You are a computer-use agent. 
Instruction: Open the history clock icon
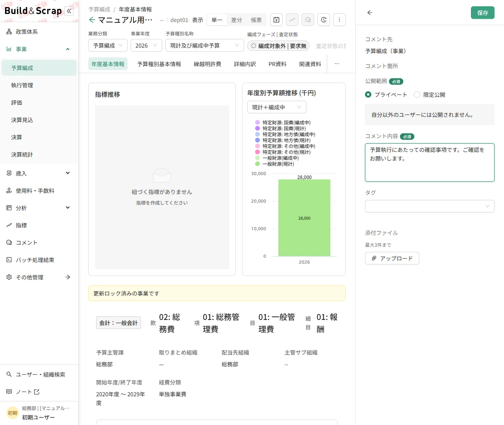[x=324, y=20]
